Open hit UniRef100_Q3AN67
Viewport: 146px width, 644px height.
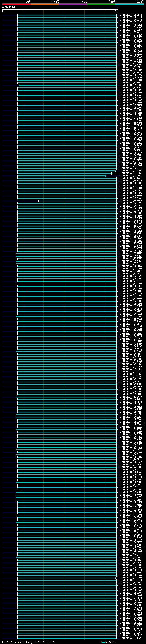coord(131,198)
